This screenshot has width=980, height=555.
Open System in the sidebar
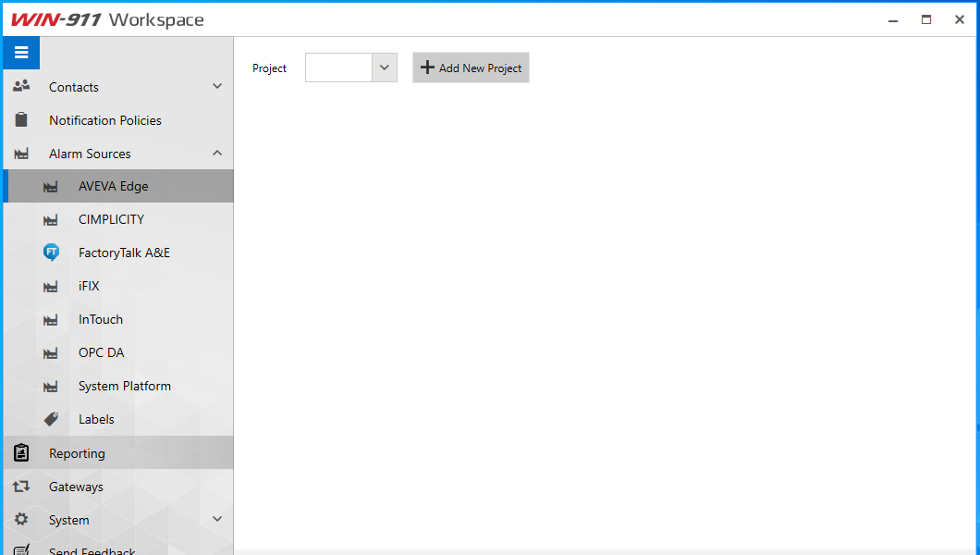pyautogui.click(x=118, y=519)
